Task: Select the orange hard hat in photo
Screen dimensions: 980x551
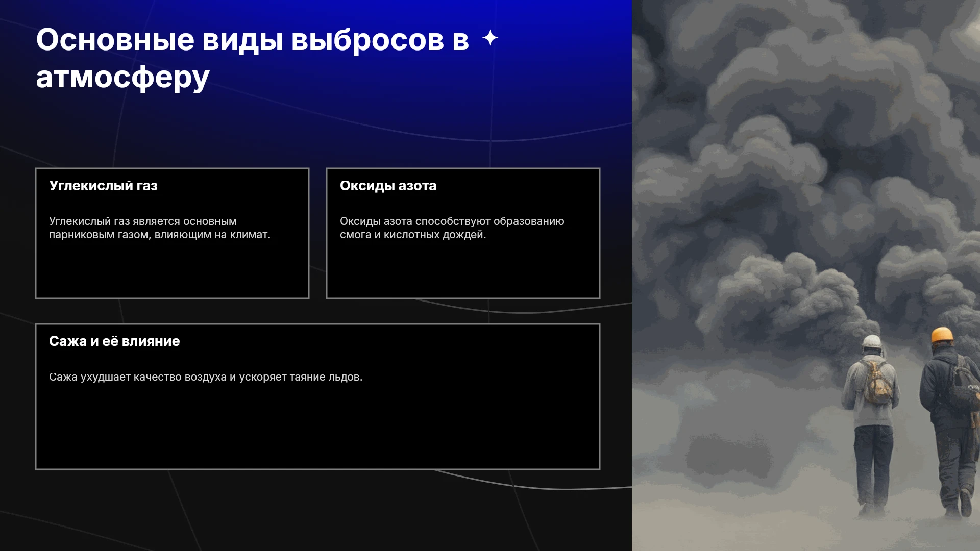Action: point(942,335)
